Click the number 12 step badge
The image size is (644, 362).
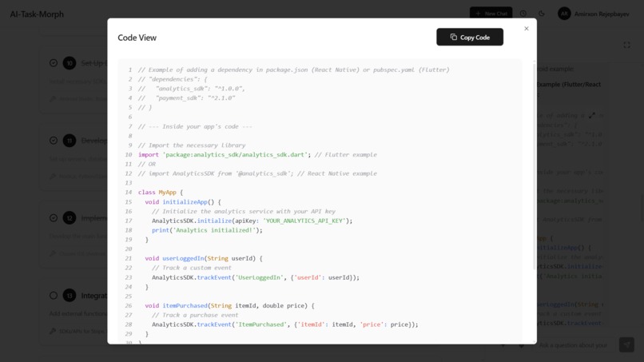pos(70,218)
